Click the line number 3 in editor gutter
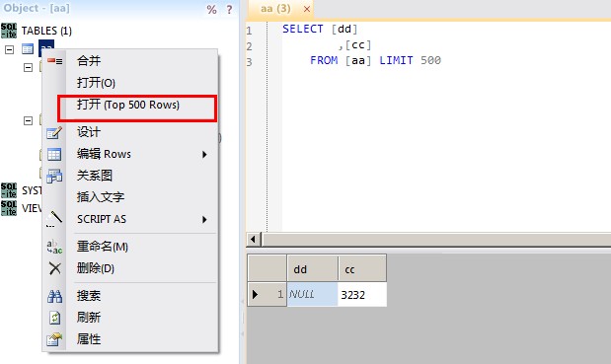This screenshot has width=611, height=364. coord(250,62)
